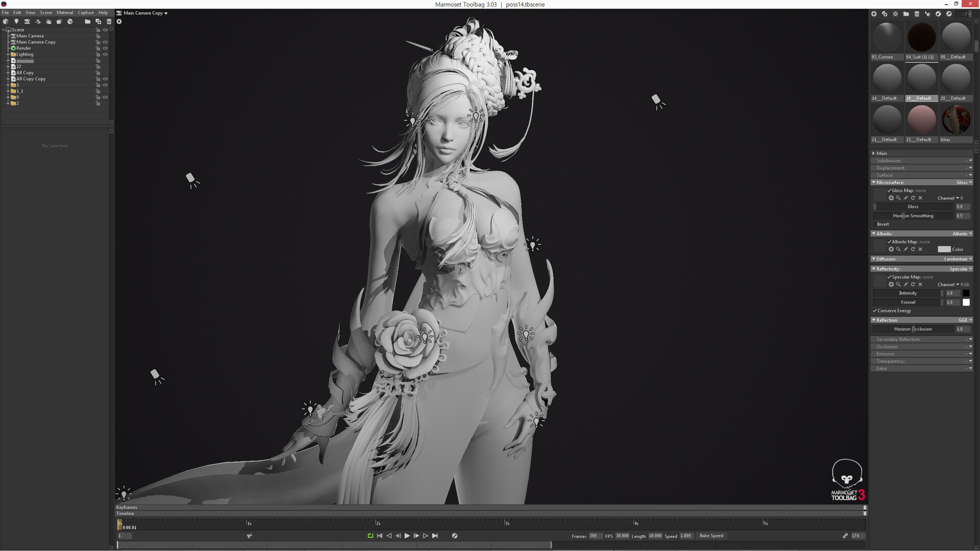Expand the All Copy object tree node
Image resolution: width=980 pixels, height=551 pixels.
[x=8, y=73]
